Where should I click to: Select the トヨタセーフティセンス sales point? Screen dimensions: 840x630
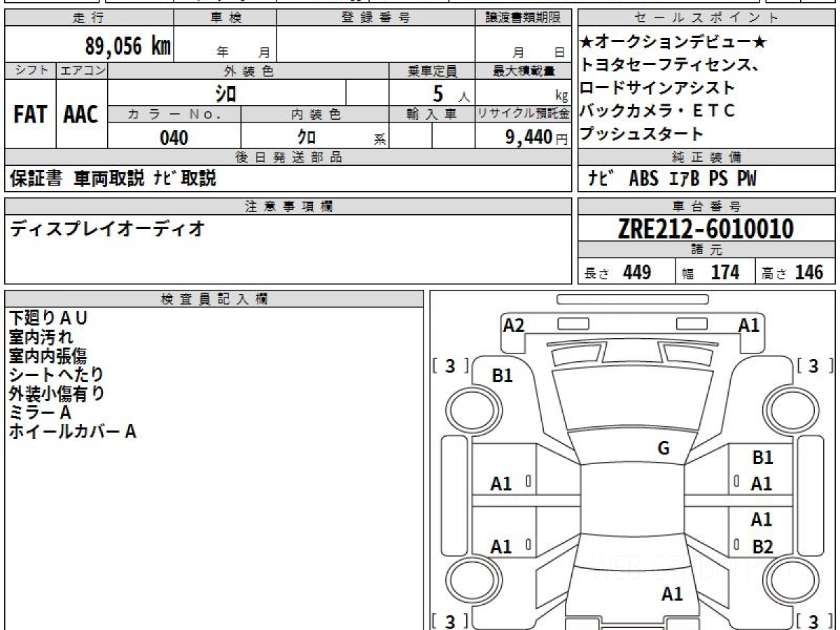669,65
